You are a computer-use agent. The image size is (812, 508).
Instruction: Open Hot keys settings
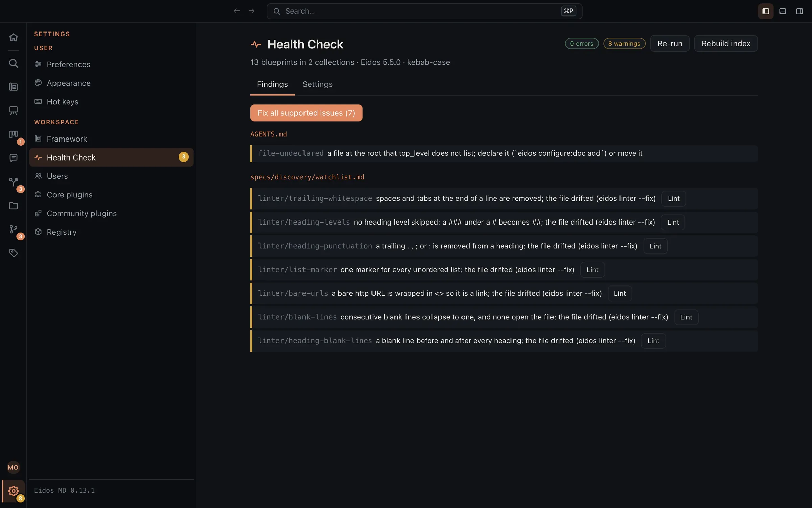(111, 102)
